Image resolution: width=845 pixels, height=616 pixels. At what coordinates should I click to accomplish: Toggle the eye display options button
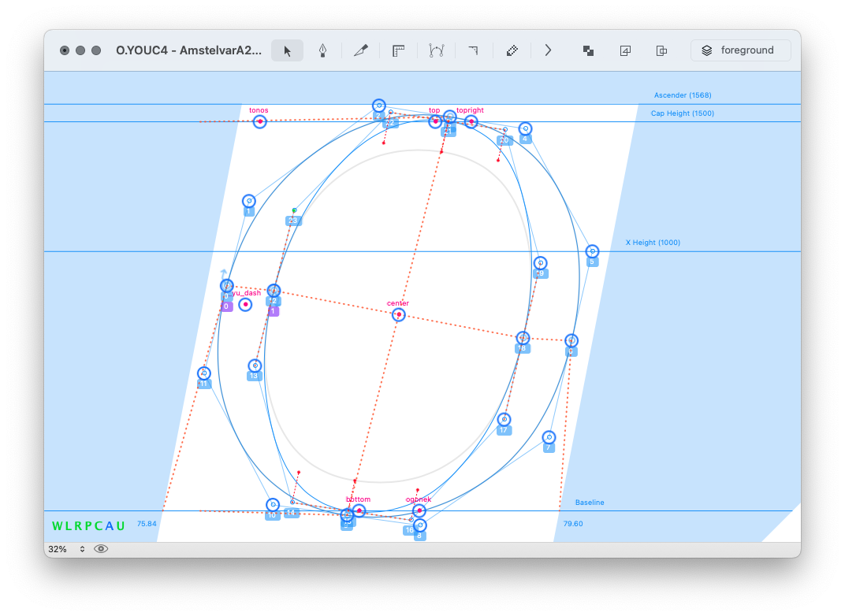click(101, 549)
